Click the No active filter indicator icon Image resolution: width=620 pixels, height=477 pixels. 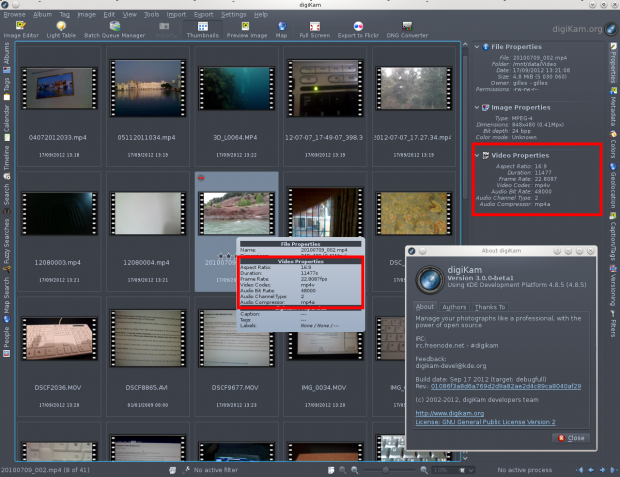(187, 470)
